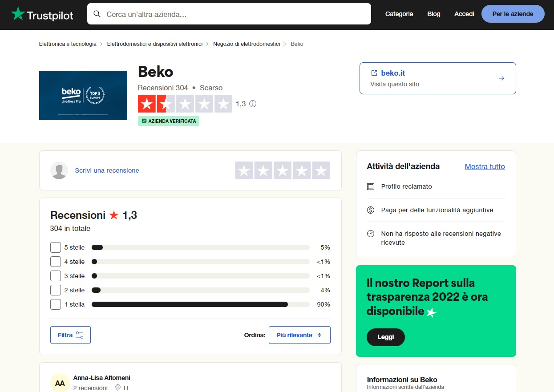Click the fifth star in write-review rating
The image size is (554, 392).
click(321, 170)
